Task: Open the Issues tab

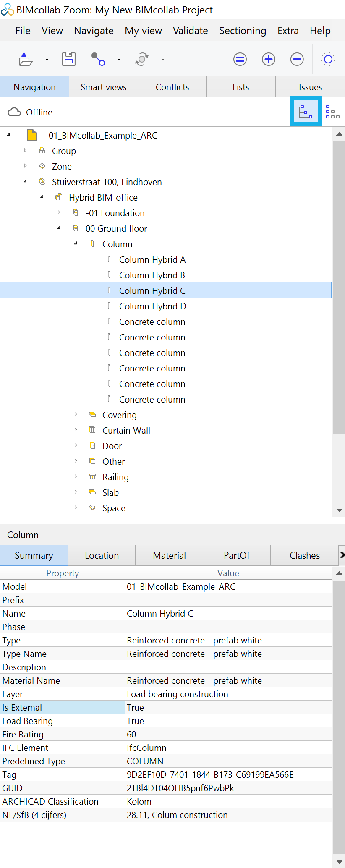Action: click(310, 87)
